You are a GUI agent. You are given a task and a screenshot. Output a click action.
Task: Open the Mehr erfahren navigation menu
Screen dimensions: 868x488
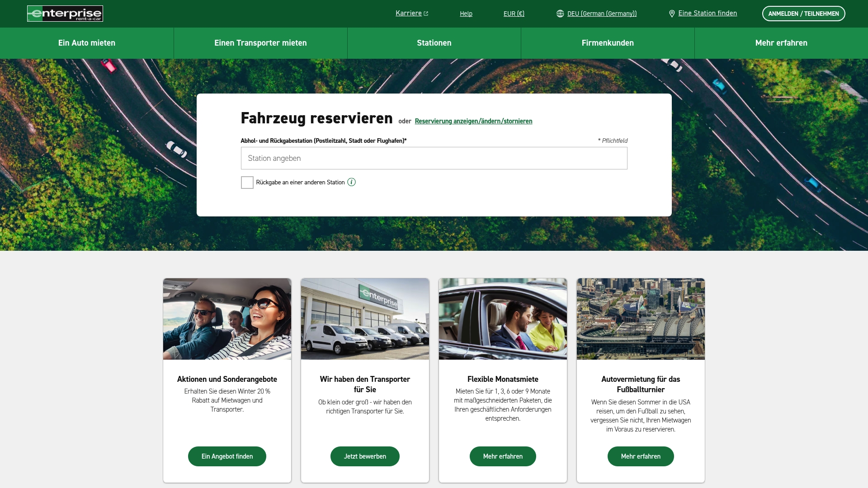[x=781, y=43]
